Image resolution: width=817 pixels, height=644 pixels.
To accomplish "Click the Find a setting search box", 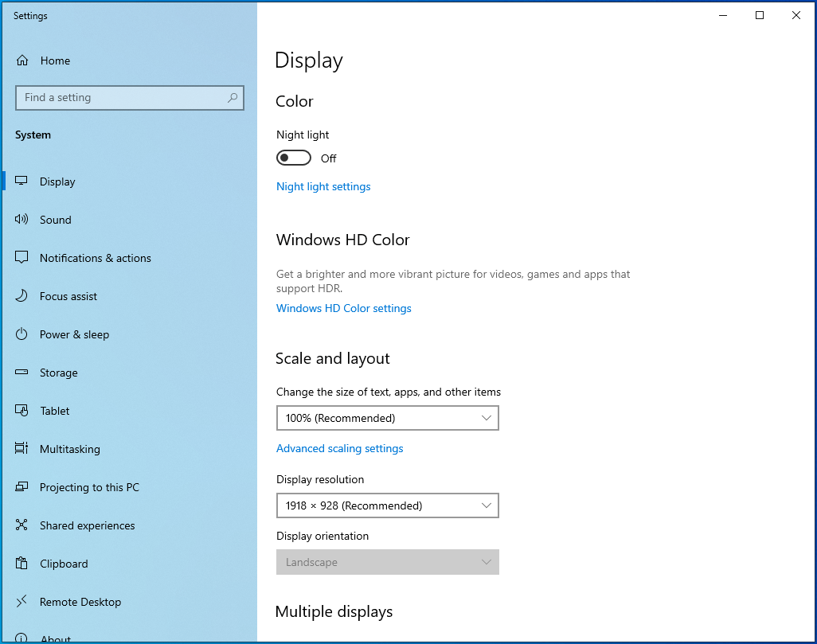I will tap(119, 98).
